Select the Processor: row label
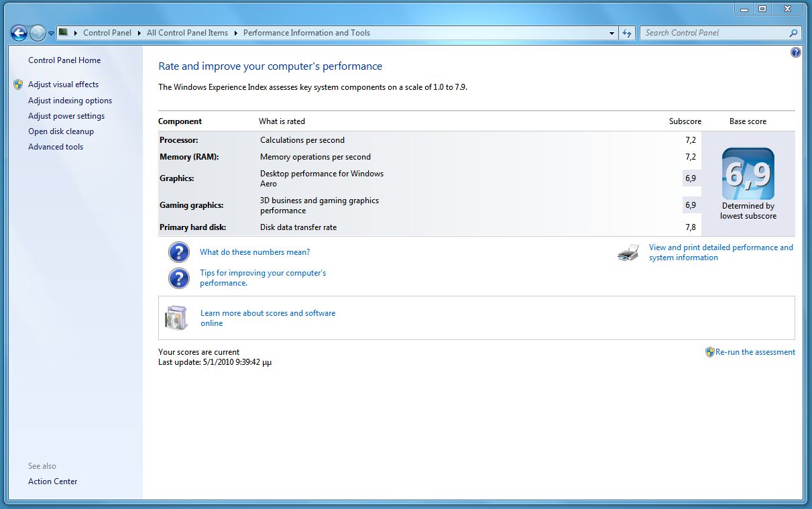 click(x=179, y=140)
